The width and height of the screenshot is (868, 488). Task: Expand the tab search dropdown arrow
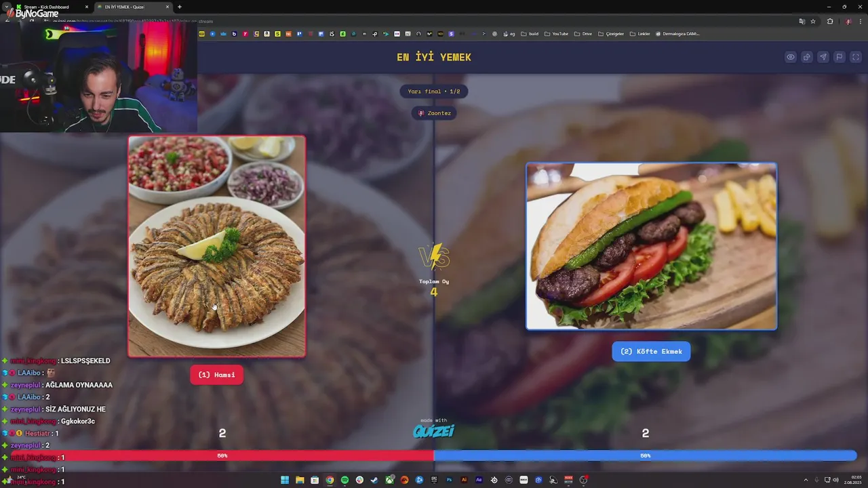(6, 7)
